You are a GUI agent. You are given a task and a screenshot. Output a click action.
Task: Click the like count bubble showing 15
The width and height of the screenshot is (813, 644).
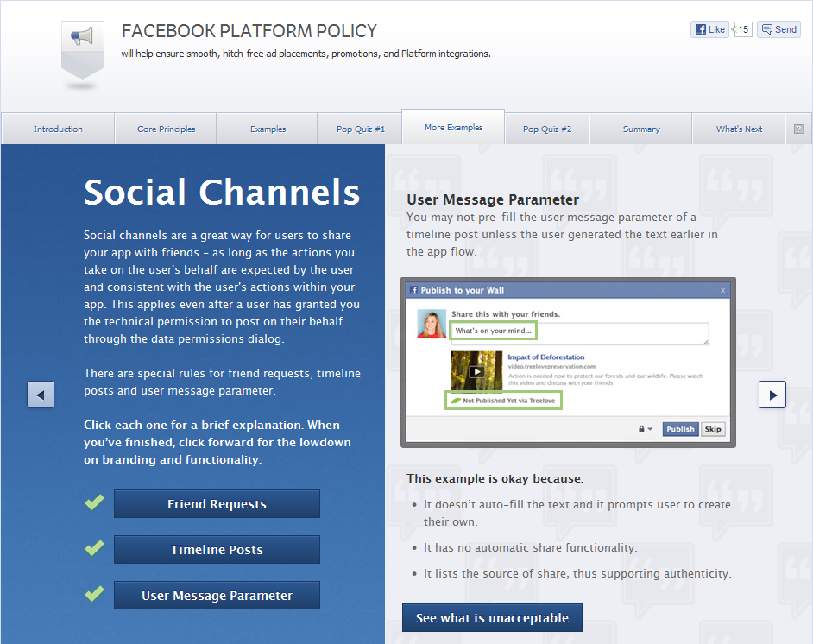click(x=742, y=29)
